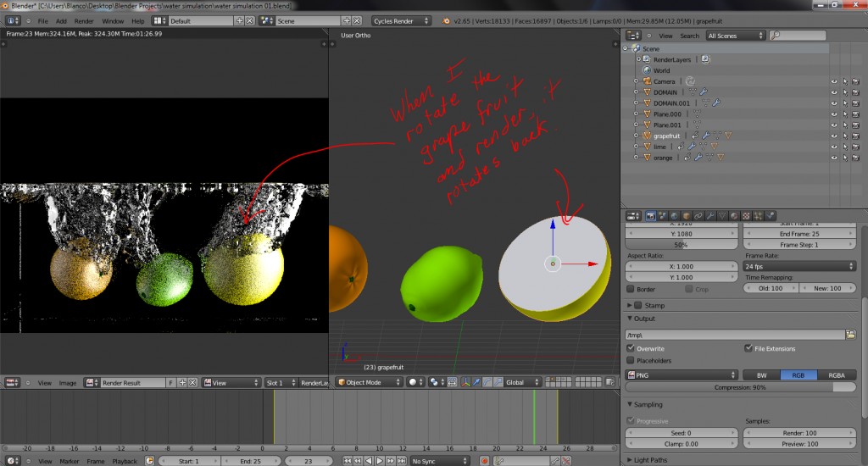Click the output folder browse icon
Image resolution: width=868 pixels, height=466 pixels.
coord(851,335)
